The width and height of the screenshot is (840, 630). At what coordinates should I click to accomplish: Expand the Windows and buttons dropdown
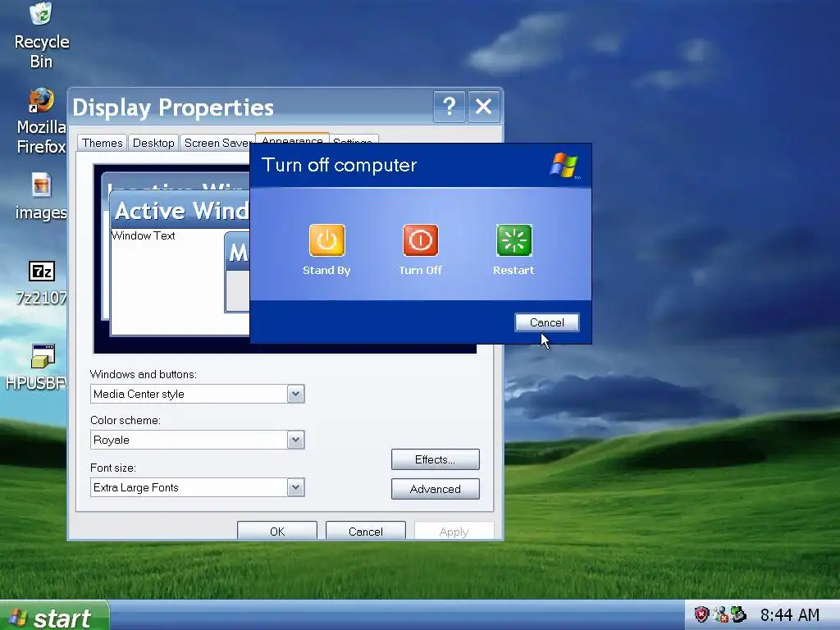coord(295,394)
